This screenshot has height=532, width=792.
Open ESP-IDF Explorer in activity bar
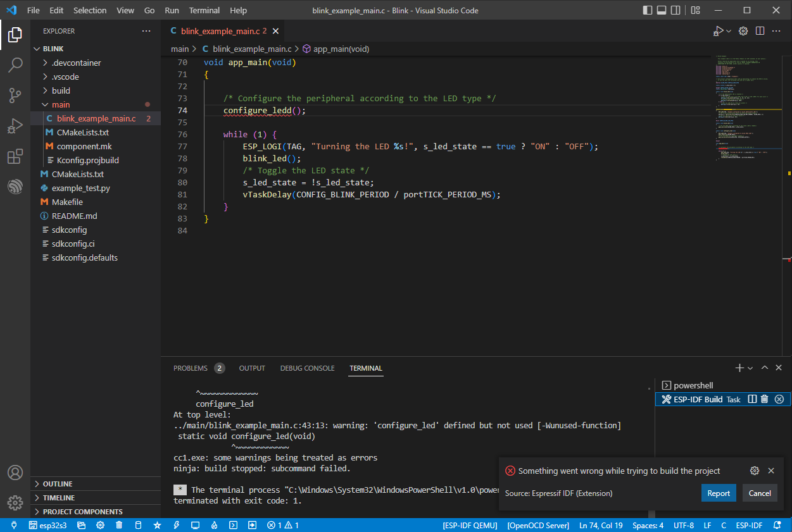pos(15,187)
